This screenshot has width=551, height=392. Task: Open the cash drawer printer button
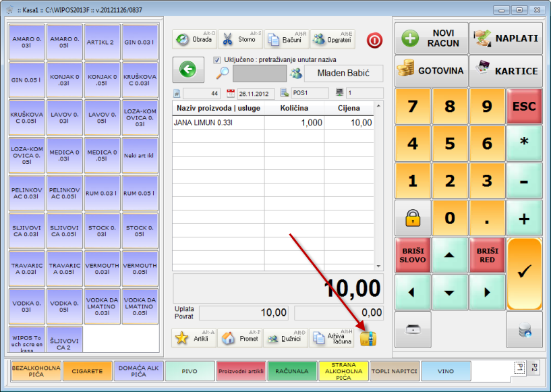(x=413, y=329)
